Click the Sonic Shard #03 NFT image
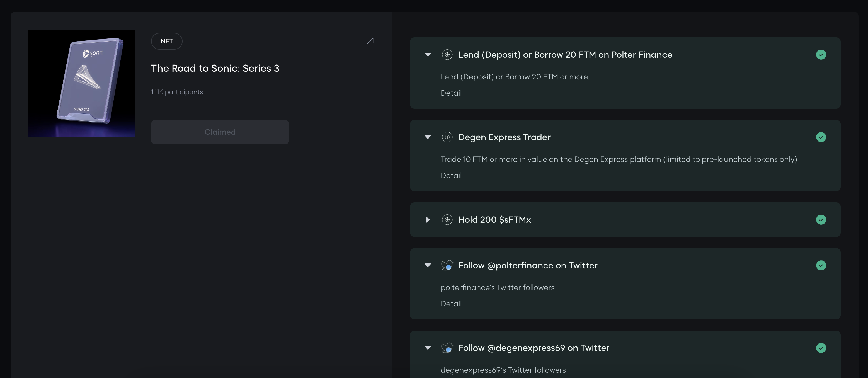The height and width of the screenshot is (378, 868). (x=82, y=83)
